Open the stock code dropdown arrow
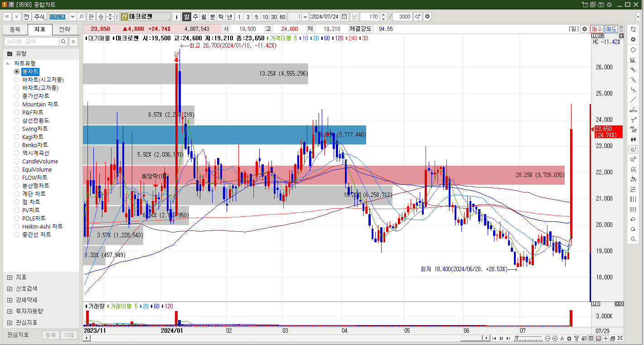This screenshot has width=644, height=345. (x=72, y=17)
